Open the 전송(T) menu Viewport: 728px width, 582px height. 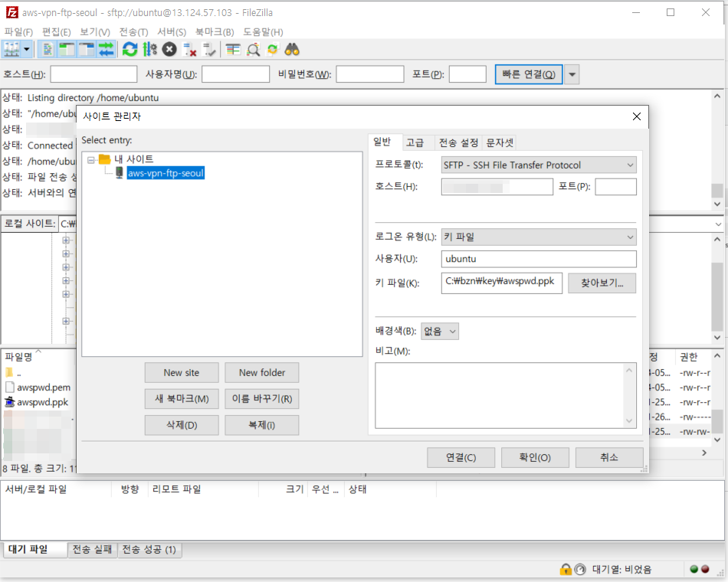pos(133,32)
